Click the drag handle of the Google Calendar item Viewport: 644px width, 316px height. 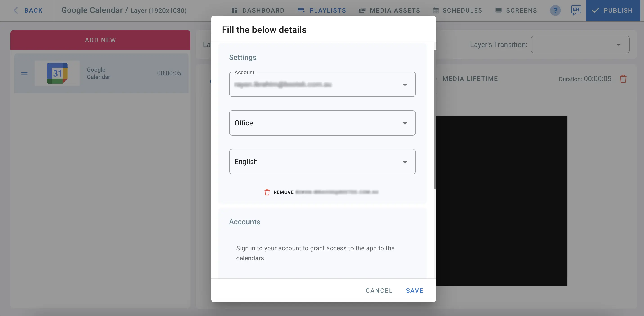coord(24,73)
